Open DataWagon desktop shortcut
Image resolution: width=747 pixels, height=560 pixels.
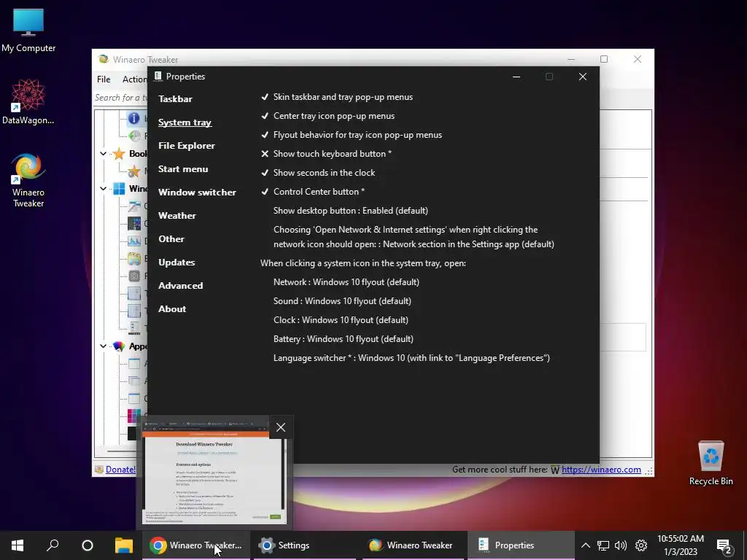tap(28, 101)
